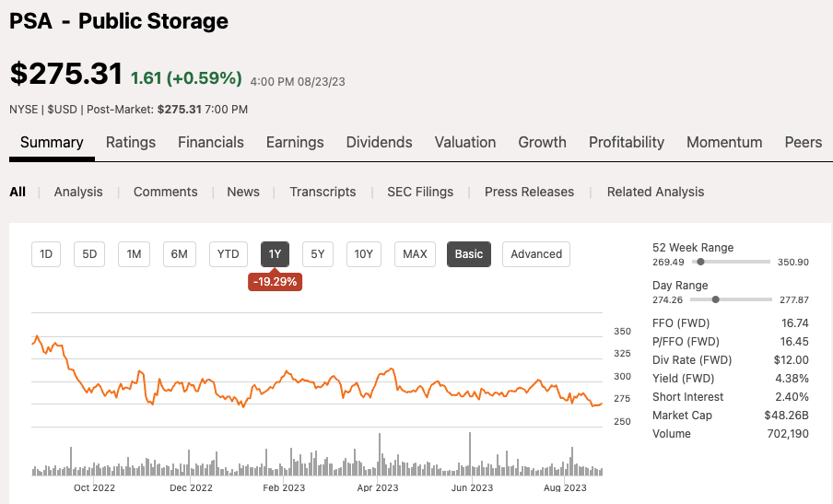Click the Oct 2022 axis label
This screenshot has width=833, height=504.
pyautogui.click(x=94, y=487)
